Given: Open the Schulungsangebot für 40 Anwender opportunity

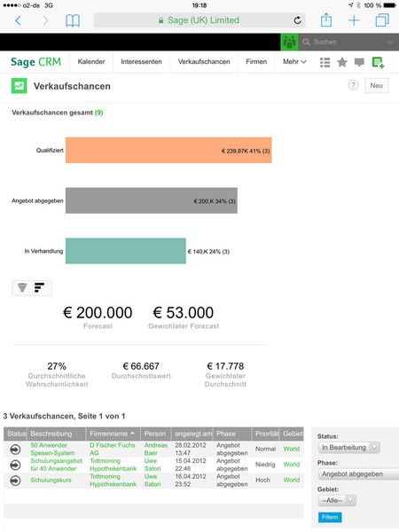Looking at the screenshot, I should point(57,465).
